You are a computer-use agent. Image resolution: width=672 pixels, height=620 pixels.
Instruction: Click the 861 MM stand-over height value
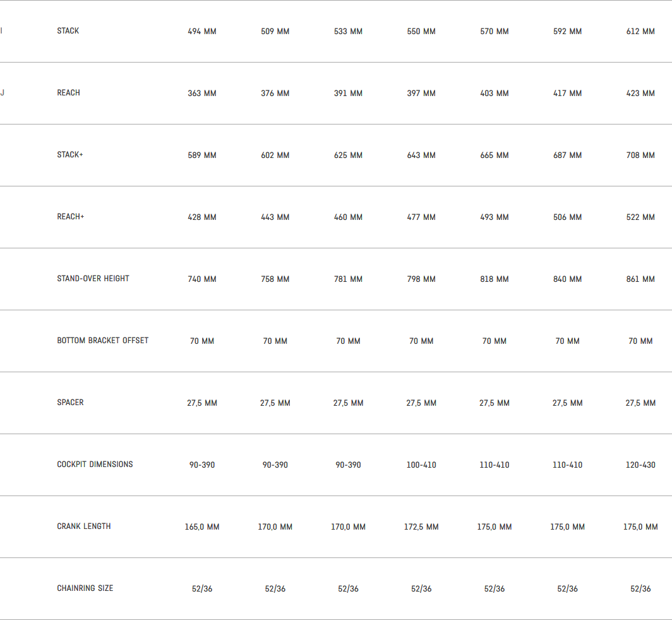[640, 279]
